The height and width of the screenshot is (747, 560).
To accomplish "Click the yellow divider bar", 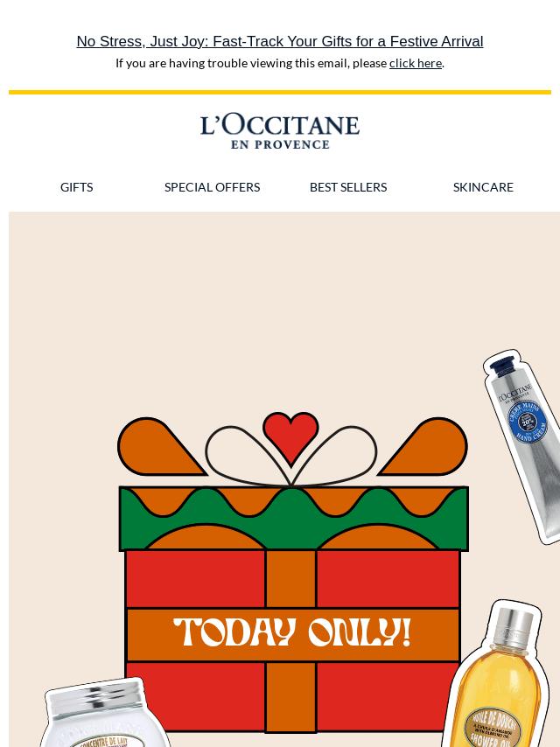I will pos(280,92).
